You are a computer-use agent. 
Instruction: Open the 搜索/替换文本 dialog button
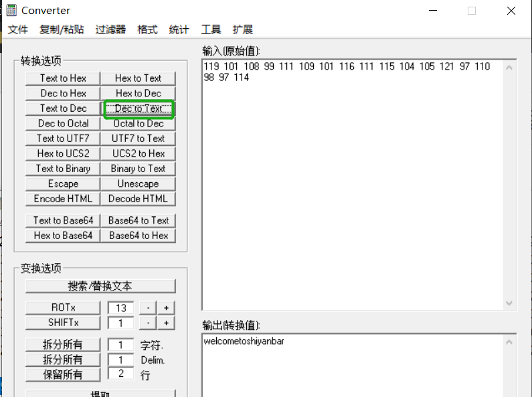(x=100, y=286)
